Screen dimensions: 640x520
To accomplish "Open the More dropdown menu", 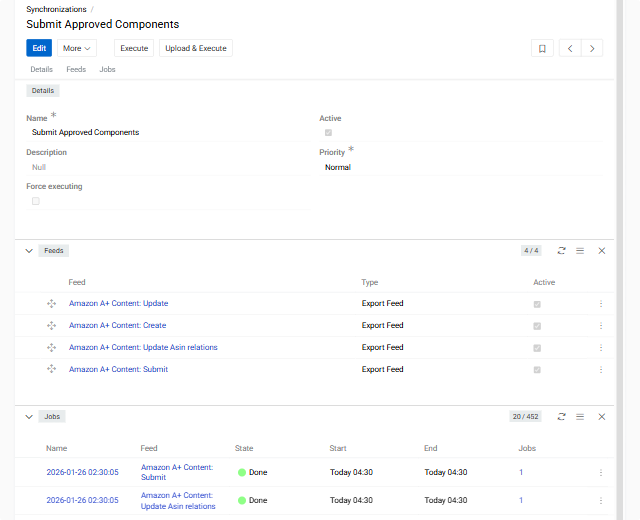I will (77, 48).
